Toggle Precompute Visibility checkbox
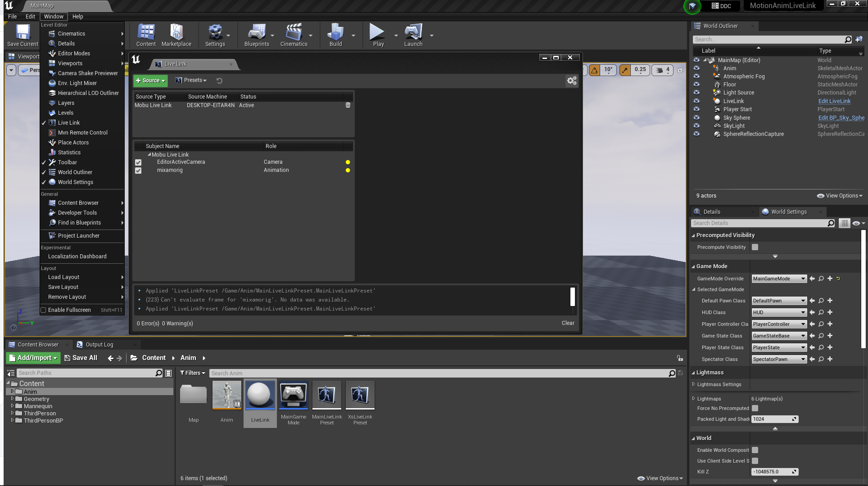868x486 pixels. [x=755, y=247]
